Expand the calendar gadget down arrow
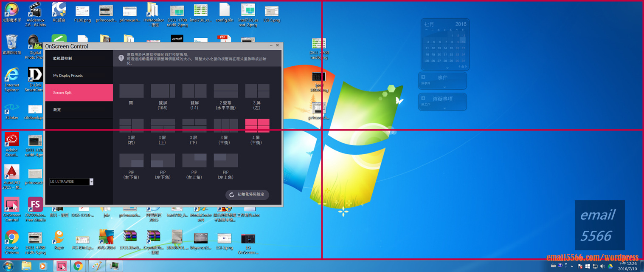Screen dimensions: 644x272 [x=447, y=68]
